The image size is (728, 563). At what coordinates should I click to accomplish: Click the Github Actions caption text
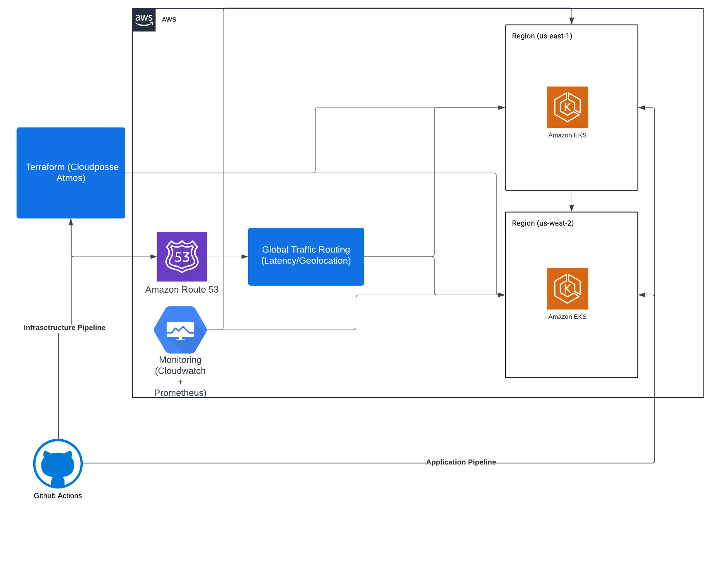[58, 496]
